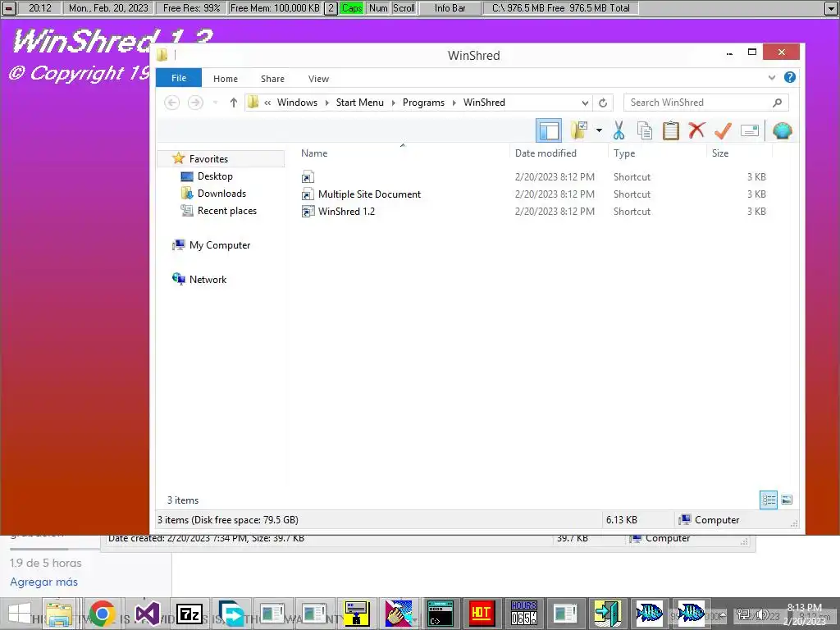Sort by the Name column header
This screenshot has height=630, width=840.
314,153
